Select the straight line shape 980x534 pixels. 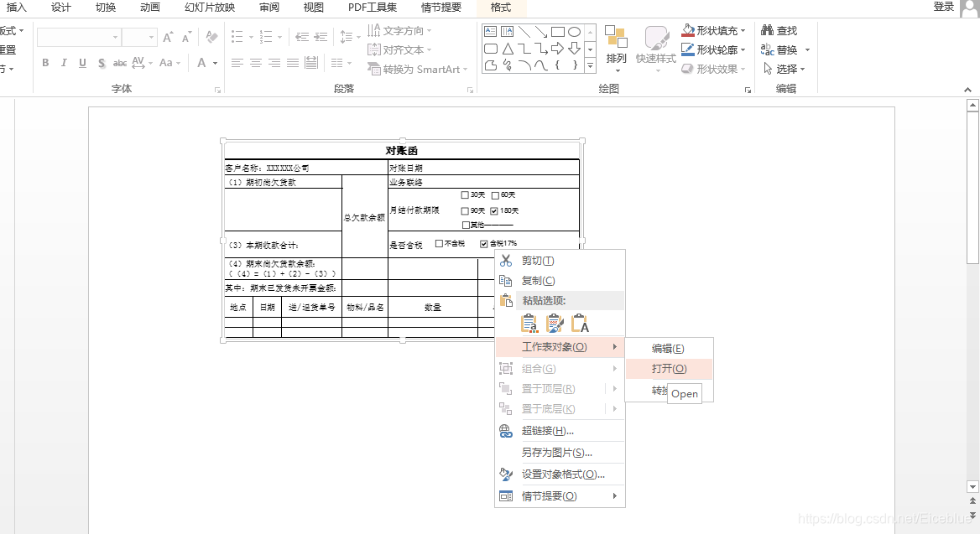click(x=524, y=31)
